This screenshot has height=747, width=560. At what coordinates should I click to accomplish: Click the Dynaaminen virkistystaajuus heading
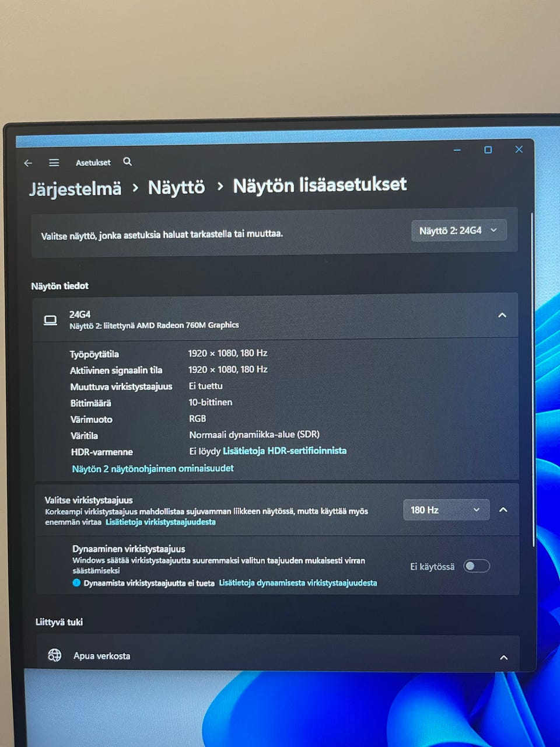129,549
